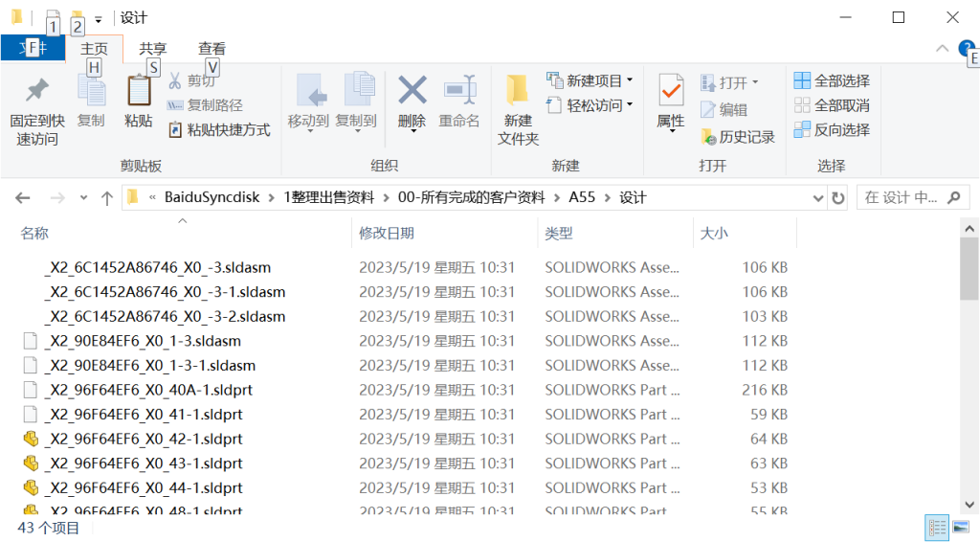
Task: Click the Copy To (复制到) icon
Action: coord(360,91)
